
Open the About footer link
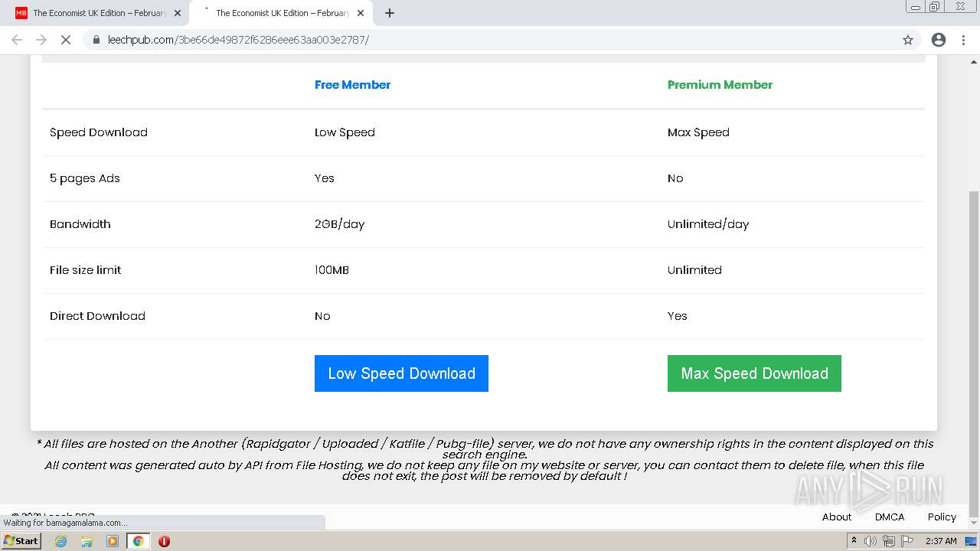(837, 517)
